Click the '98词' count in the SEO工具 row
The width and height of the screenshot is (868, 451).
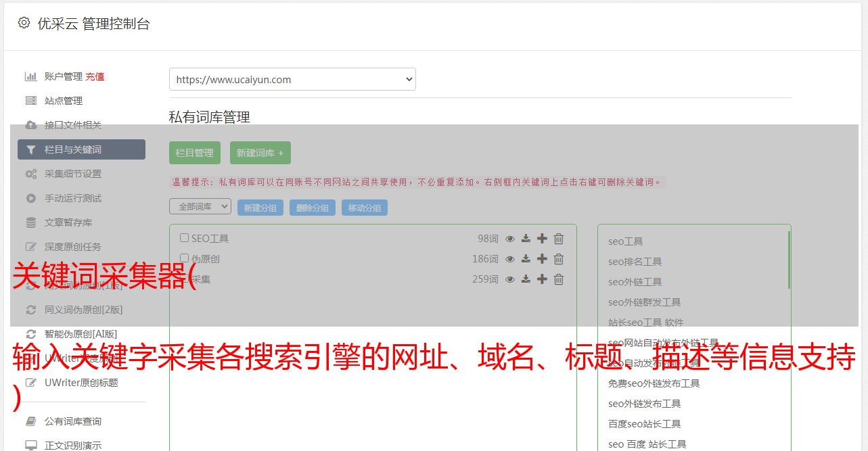coord(488,239)
